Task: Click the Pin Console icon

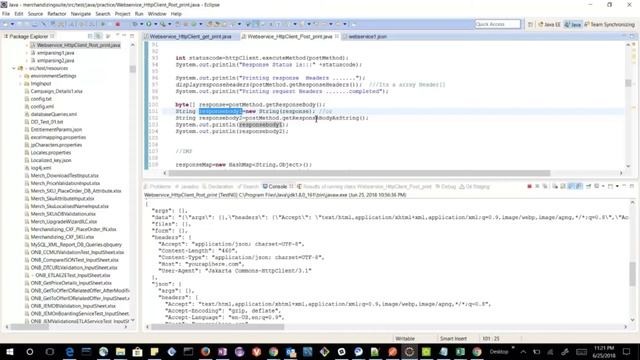Action: [589, 187]
